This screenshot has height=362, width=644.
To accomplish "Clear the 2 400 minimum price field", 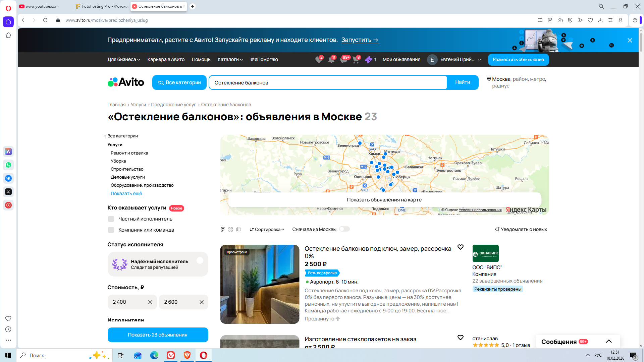I will [x=150, y=302].
